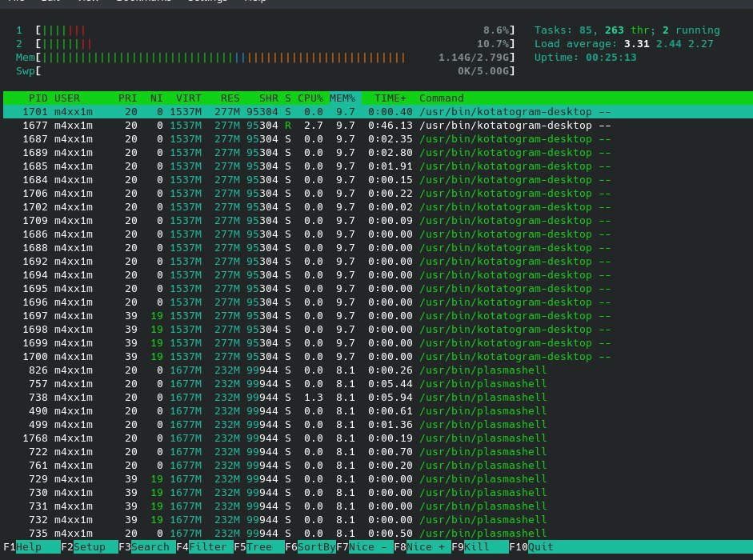The width and height of the screenshot is (753, 560).
Task: Select kotatogram-desktop row with PID 1687
Action: [x=378, y=138]
